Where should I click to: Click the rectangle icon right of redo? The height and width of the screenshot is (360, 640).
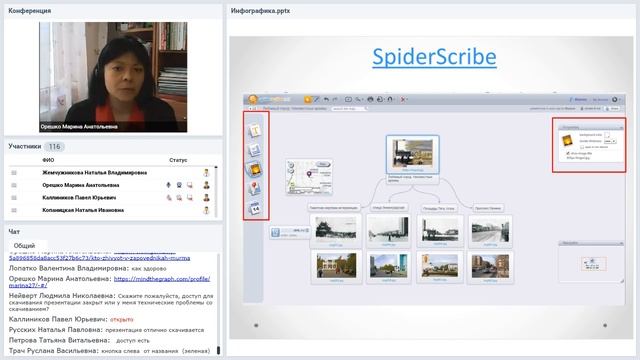click(348, 99)
